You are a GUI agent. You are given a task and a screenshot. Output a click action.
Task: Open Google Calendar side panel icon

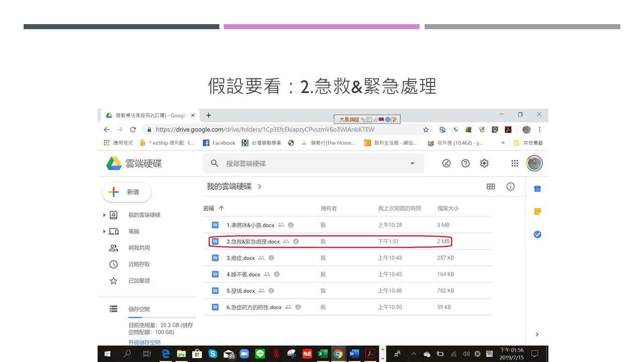click(537, 189)
